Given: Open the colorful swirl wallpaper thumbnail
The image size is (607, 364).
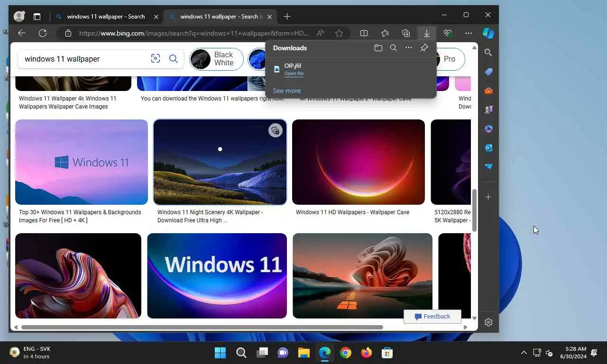Looking at the screenshot, I should tap(78, 276).
